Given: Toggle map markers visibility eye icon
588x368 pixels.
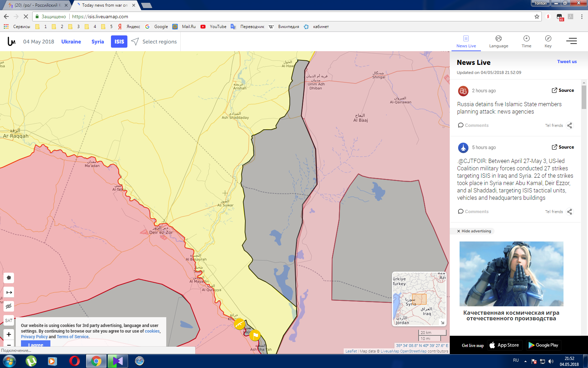Looking at the screenshot, I should 9,306.
